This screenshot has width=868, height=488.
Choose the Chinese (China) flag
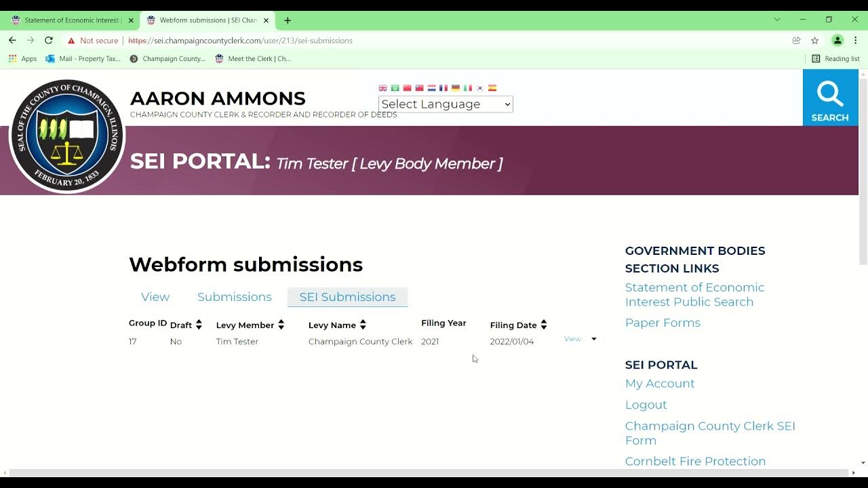click(x=407, y=88)
